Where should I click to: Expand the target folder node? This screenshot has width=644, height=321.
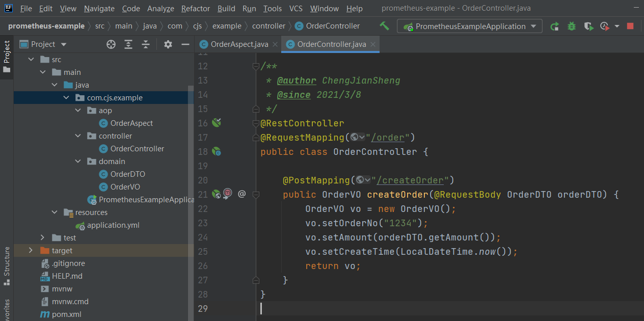tap(31, 251)
